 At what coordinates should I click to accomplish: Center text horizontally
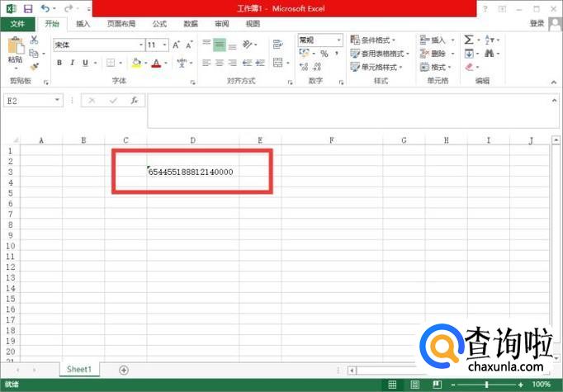point(220,64)
